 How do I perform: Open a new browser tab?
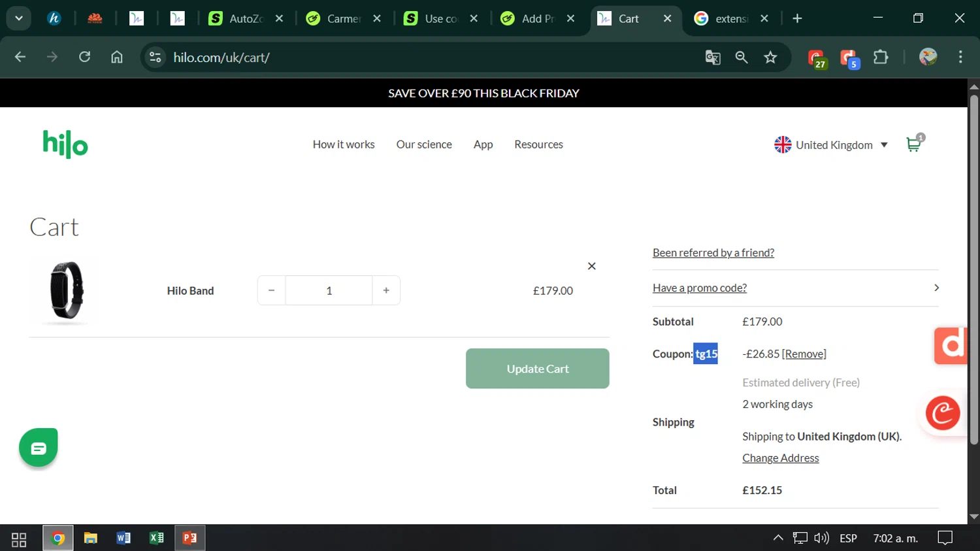coord(797,18)
